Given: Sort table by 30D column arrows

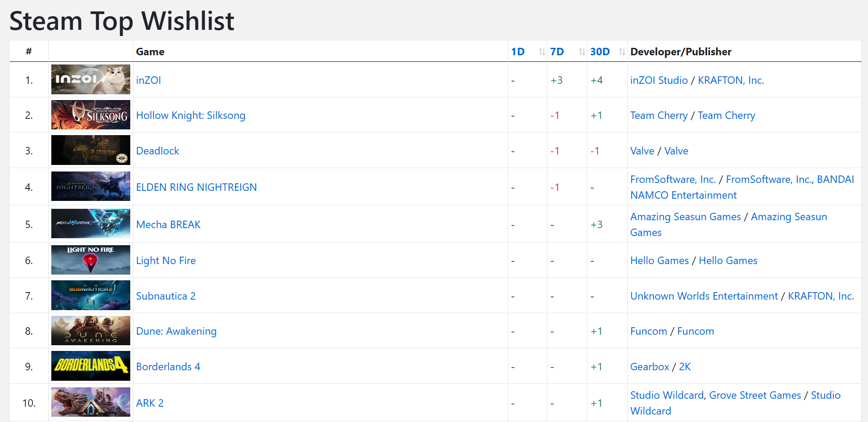Looking at the screenshot, I should (x=622, y=52).
